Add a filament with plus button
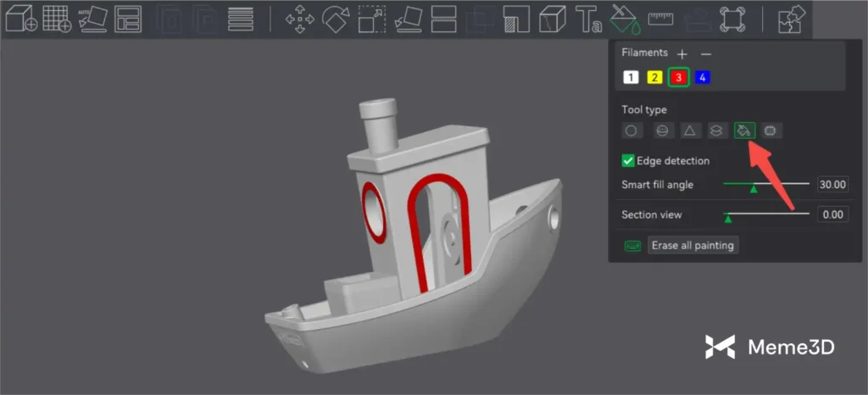This screenshot has width=868, height=395. click(682, 53)
